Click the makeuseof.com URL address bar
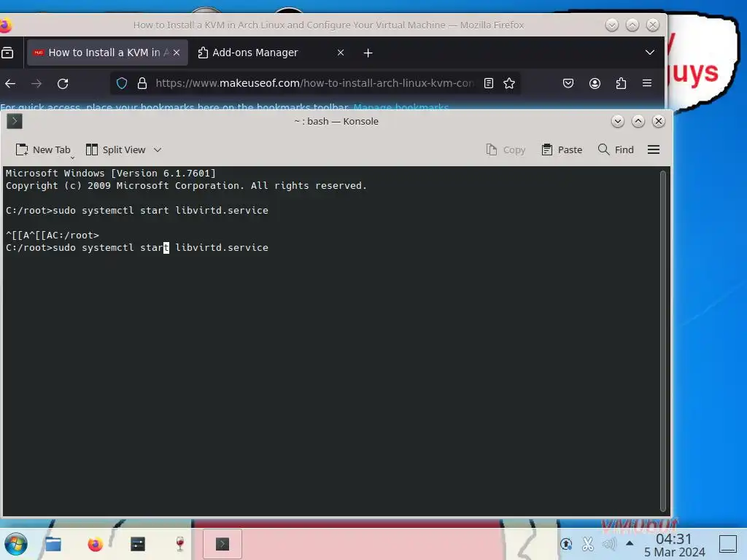The width and height of the screenshot is (747, 560). (314, 83)
